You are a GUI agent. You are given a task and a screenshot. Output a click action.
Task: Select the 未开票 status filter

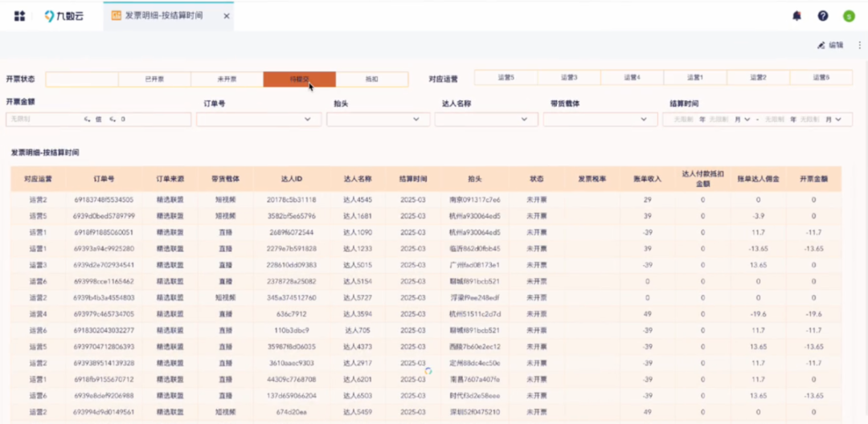click(227, 79)
